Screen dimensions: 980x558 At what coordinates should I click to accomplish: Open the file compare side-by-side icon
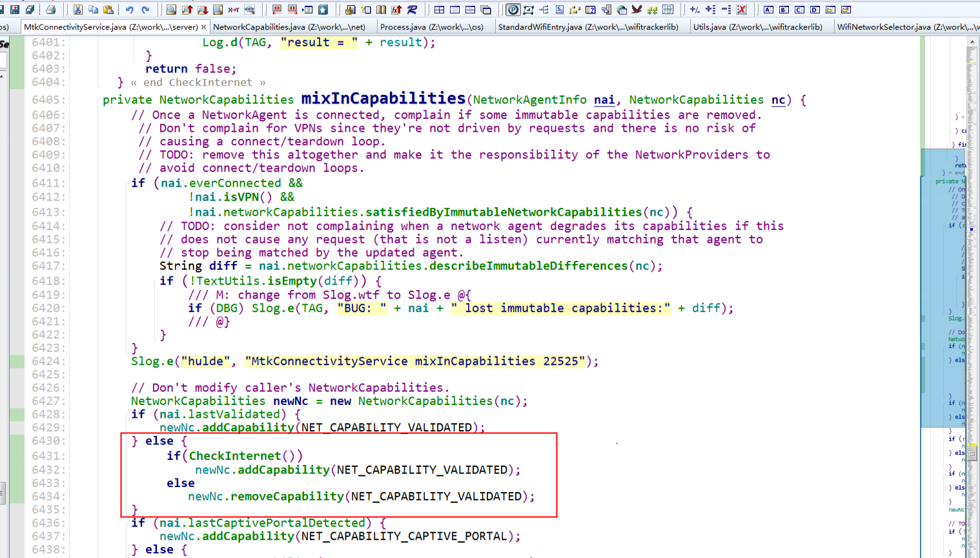(x=668, y=10)
